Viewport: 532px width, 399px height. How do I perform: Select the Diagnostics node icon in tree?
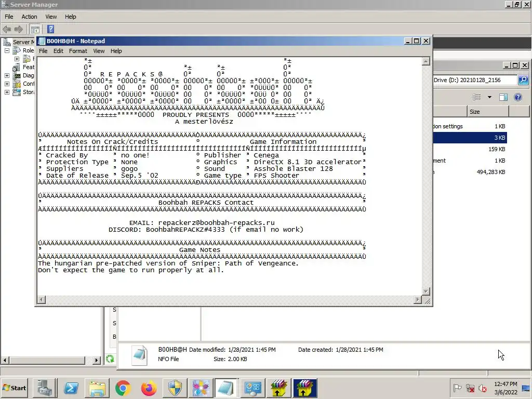[17, 75]
